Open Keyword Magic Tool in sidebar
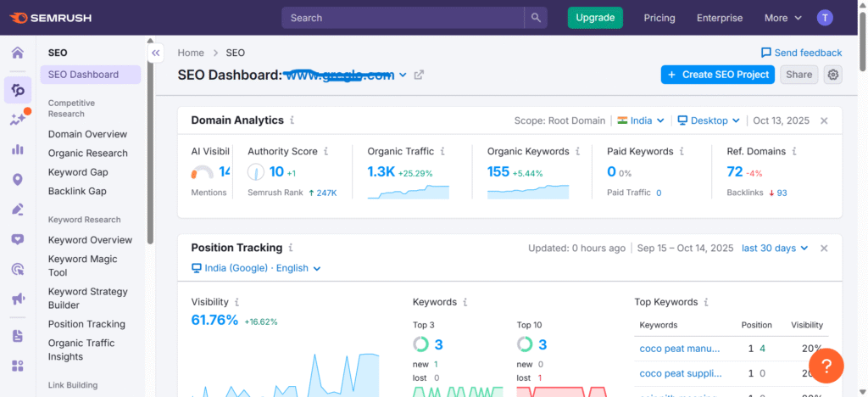 pyautogui.click(x=82, y=266)
